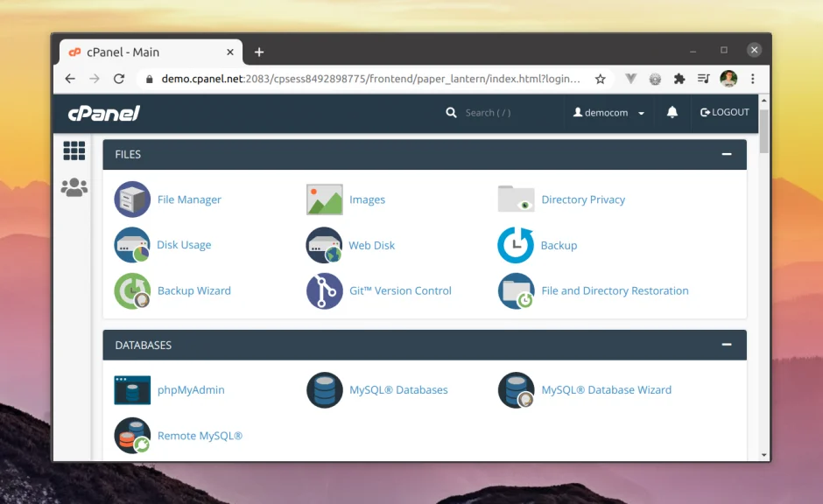Select the cPanel - Main tab
The image size is (823, 504).
150,52
